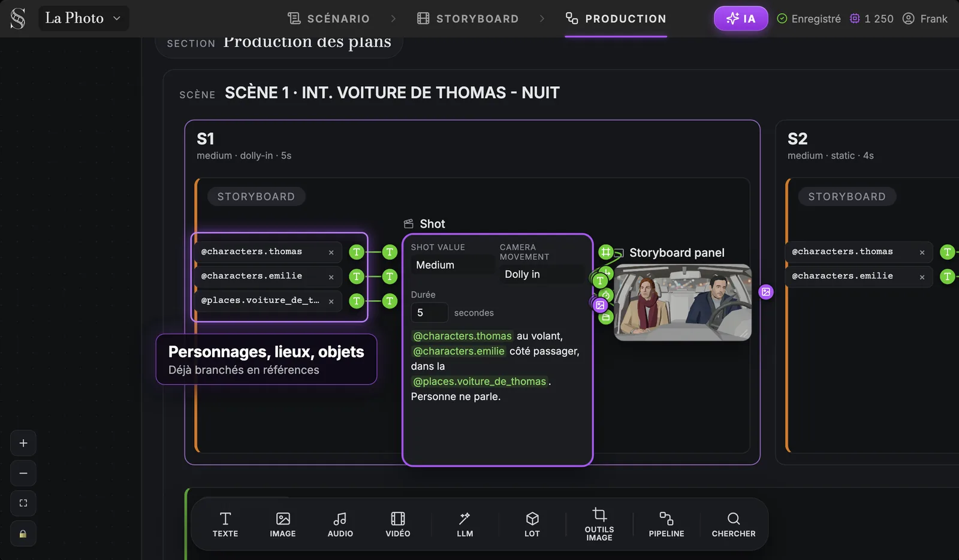Click the Durée seconds input field

tap(429, 313)
